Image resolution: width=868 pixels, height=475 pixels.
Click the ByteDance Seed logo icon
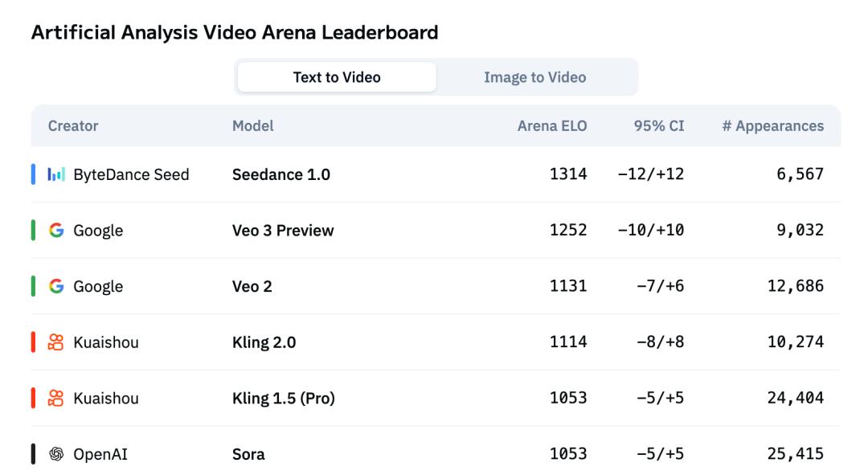click(x=56, y=174)
